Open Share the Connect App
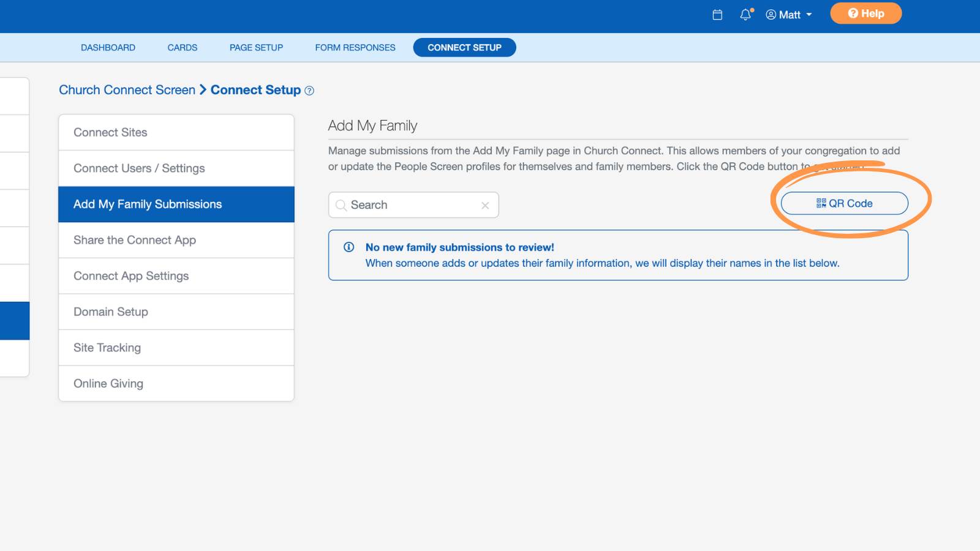 coord(176,240)
